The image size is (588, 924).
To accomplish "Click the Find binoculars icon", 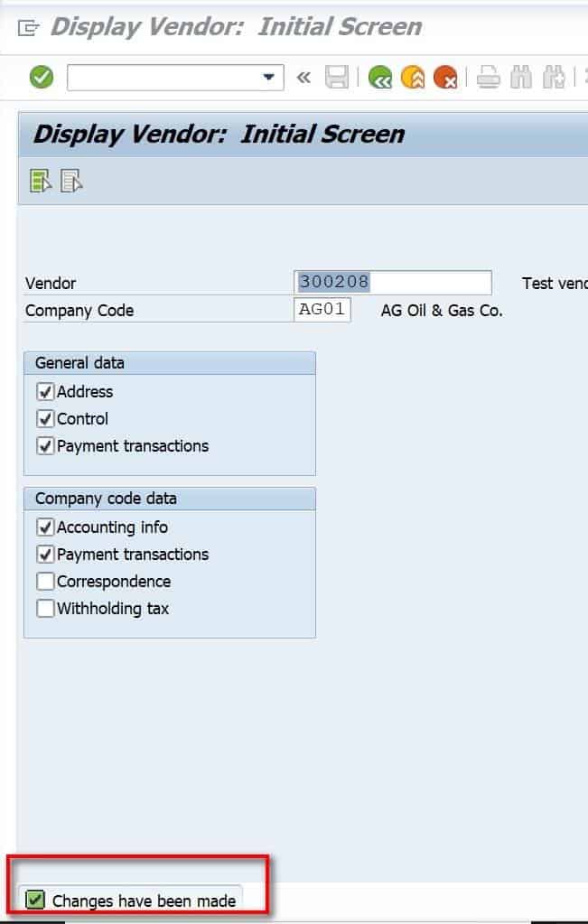I will [521, 78].
